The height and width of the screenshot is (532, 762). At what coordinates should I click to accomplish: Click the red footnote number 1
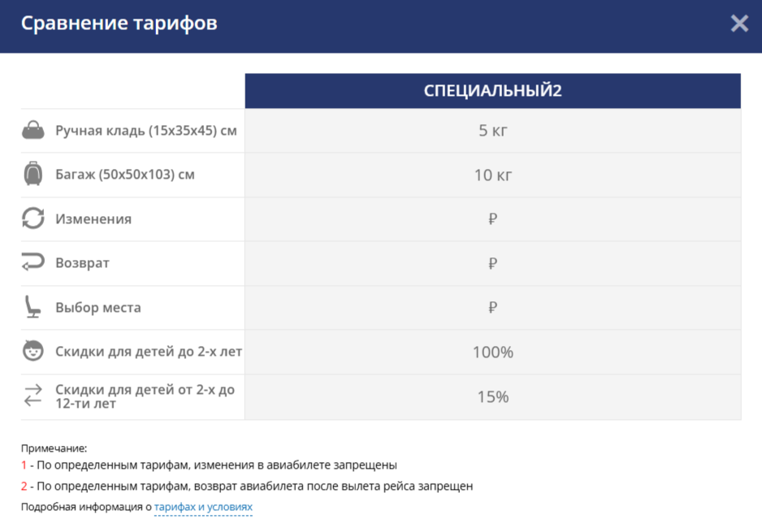24,465
